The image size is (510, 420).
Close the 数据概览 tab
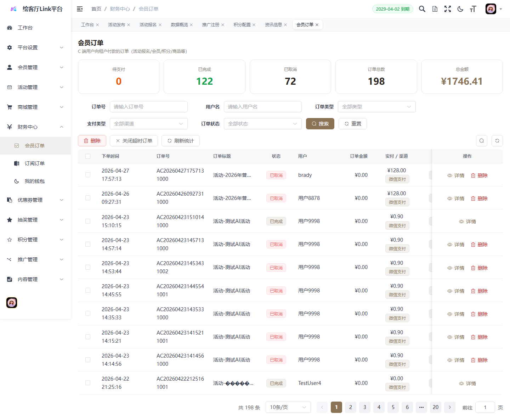click(191, 25)
